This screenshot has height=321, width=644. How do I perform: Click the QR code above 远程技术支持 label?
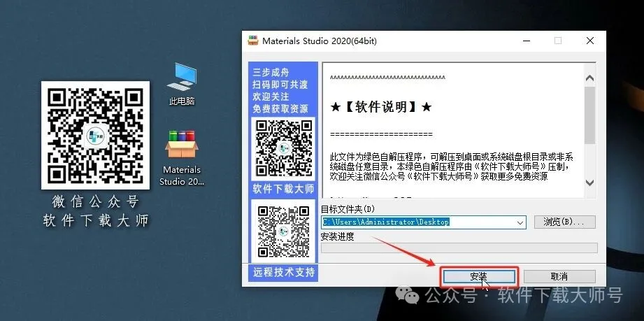click(x=283, y=231)
